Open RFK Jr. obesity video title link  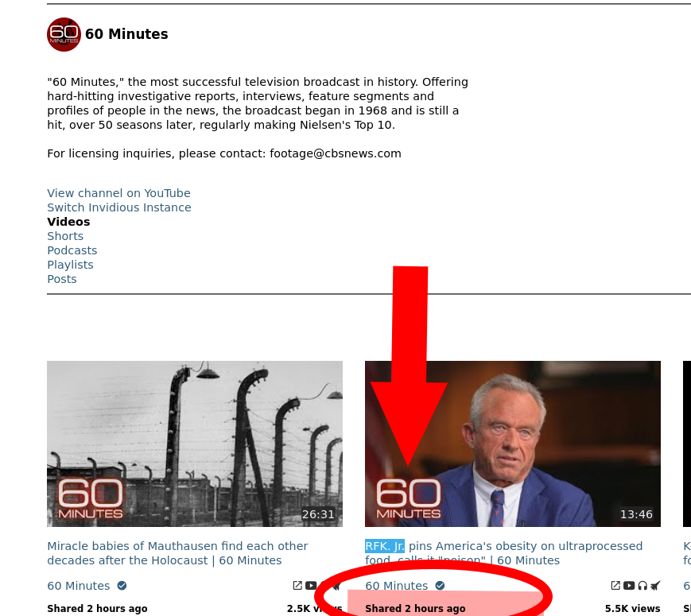coord(503,553)
